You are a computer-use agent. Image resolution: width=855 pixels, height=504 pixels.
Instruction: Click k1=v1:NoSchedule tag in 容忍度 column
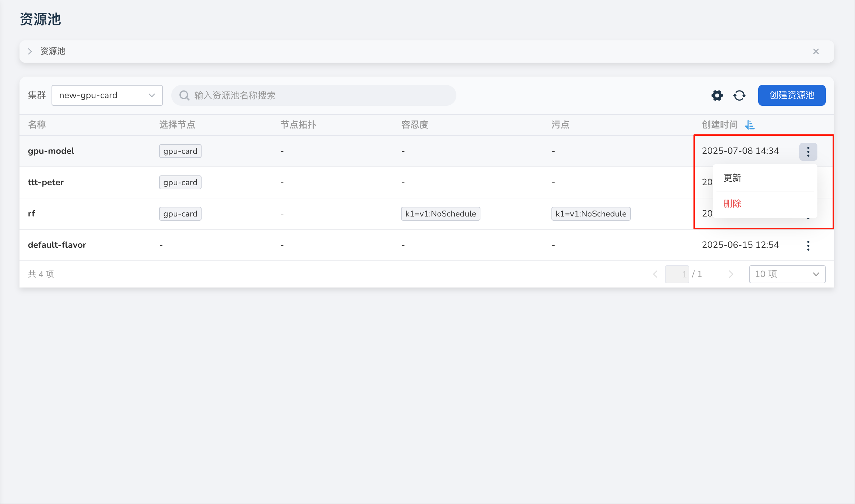[440, 214]
